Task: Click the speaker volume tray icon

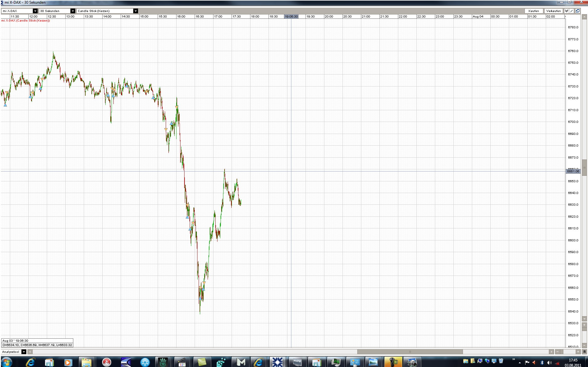Action: 549,363
